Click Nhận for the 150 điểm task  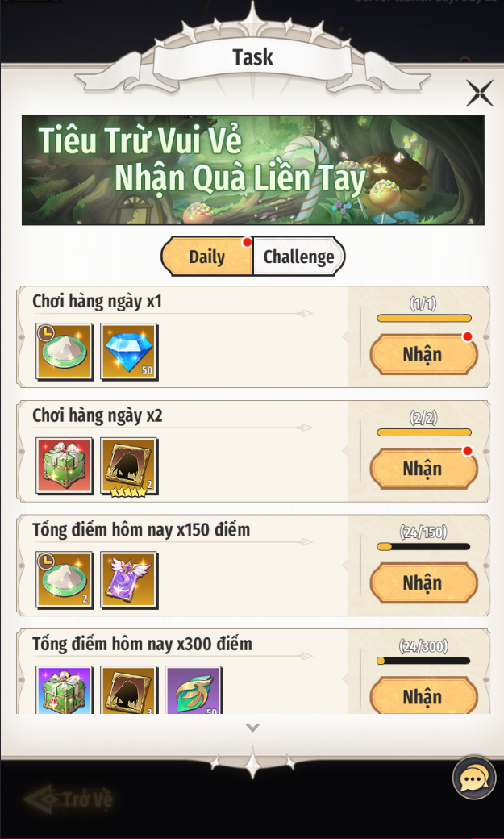[423, 582]
